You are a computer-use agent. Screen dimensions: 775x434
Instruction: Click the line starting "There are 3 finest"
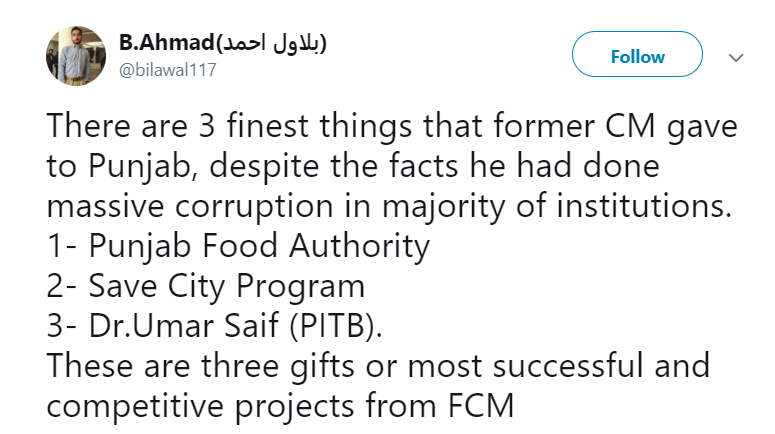pos(392,128)
